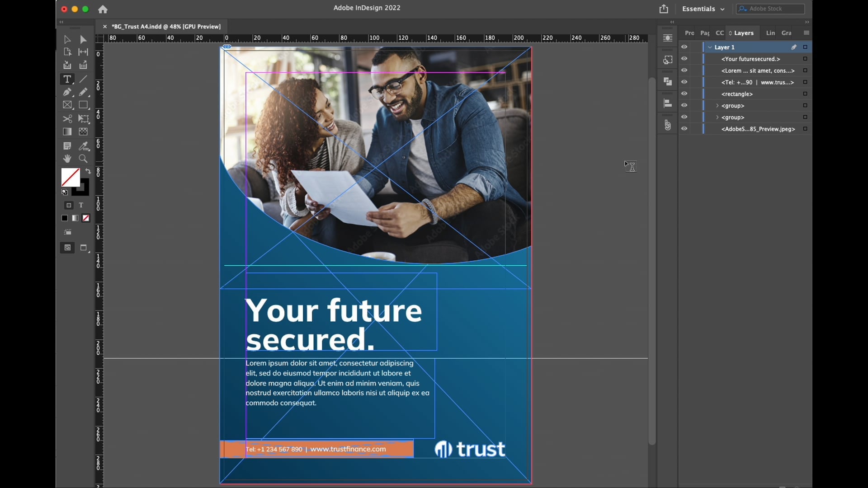The height and width of the screenshot is (488, 868).
Task: Select the Selection tool arrow
Action: (x=67, y=40)
